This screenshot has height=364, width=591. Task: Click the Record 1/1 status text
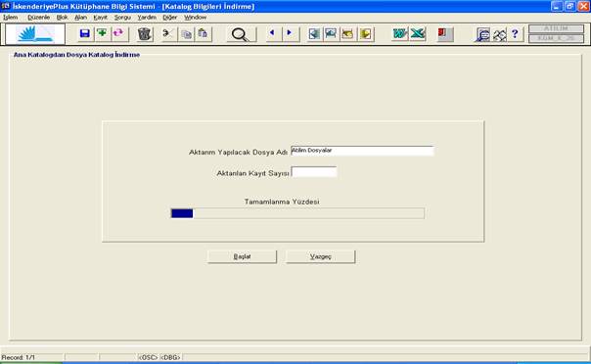18,357
